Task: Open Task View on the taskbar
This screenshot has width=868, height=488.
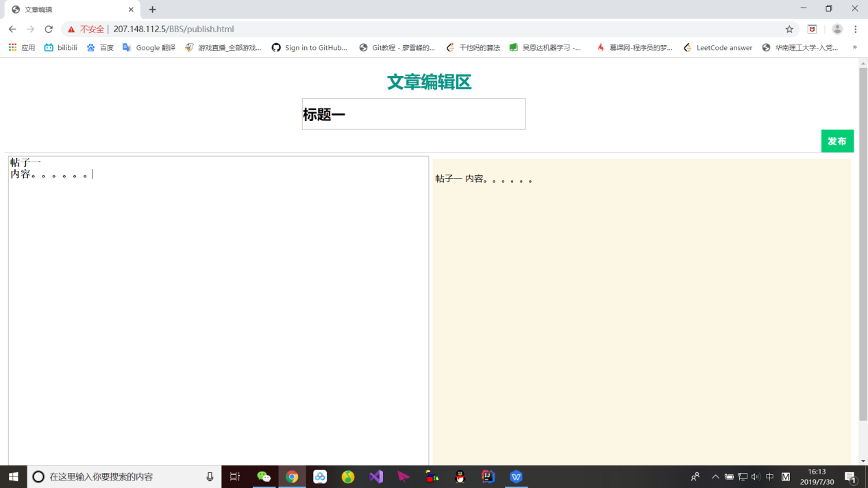Action: (x=235, y=476)
